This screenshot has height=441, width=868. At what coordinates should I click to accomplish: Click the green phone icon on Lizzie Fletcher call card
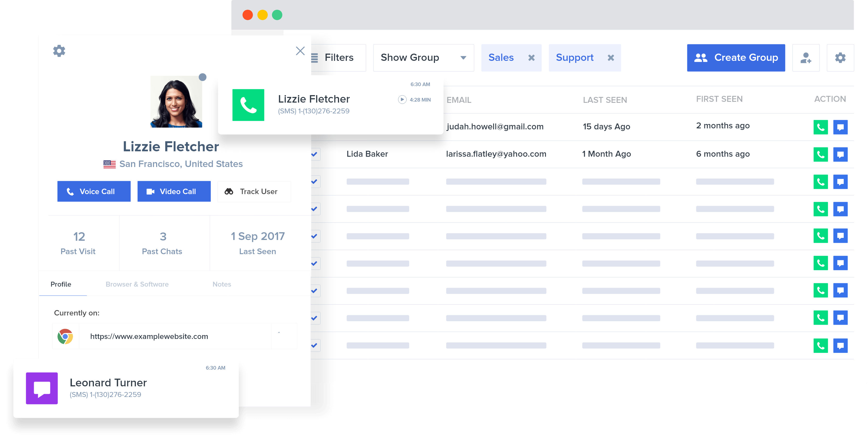248,105
